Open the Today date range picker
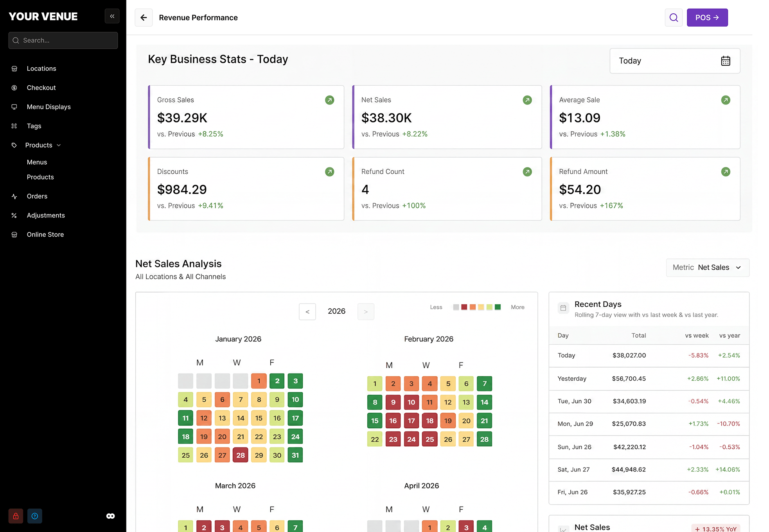769x532 pixels. coord(675,61)
